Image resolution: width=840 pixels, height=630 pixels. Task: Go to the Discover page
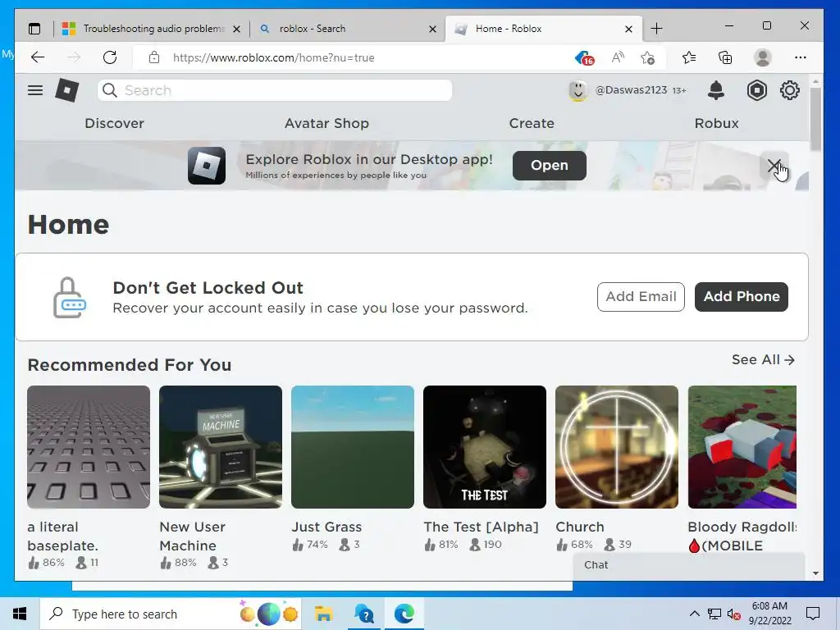coord(114,123)
